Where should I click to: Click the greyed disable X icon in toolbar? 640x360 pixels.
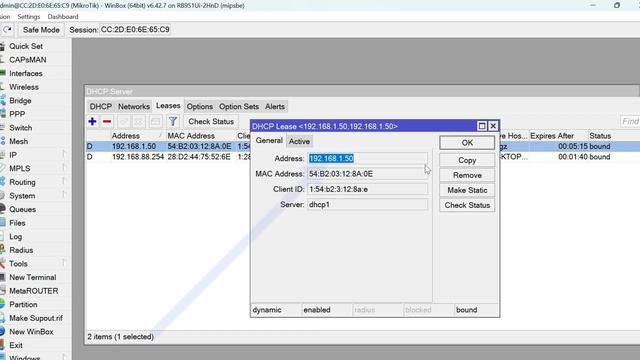click(139, 121)
